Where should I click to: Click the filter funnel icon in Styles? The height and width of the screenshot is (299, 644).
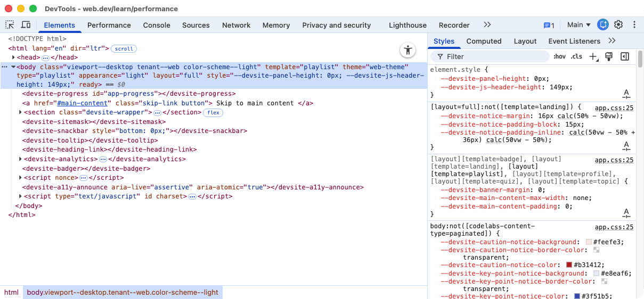click(x=440, y=56)
